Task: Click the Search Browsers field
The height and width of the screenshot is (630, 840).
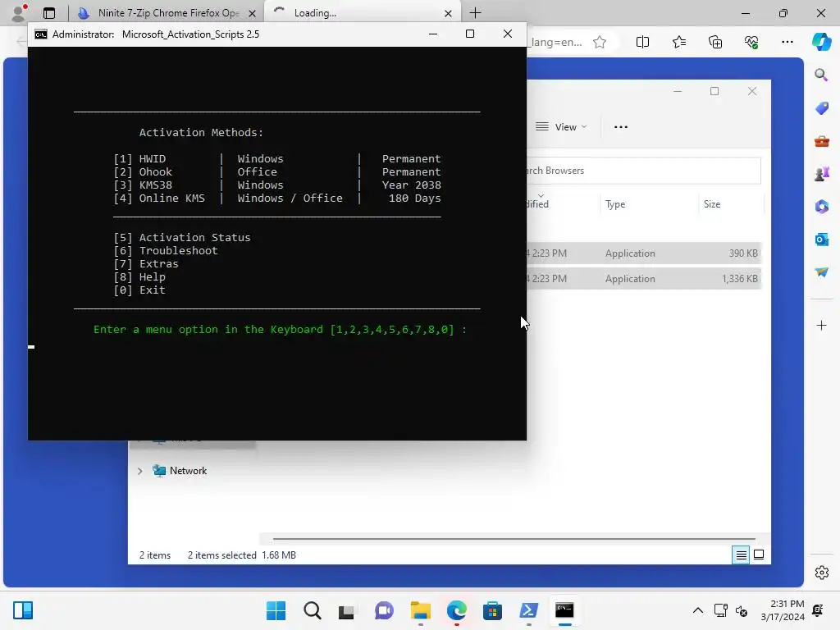Action: pyautogui.click(x=643, y=171)
